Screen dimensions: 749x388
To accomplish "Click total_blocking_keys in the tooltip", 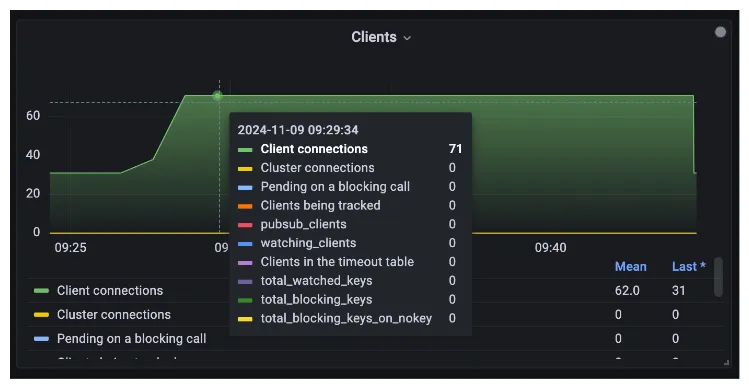I will [316, 300].
